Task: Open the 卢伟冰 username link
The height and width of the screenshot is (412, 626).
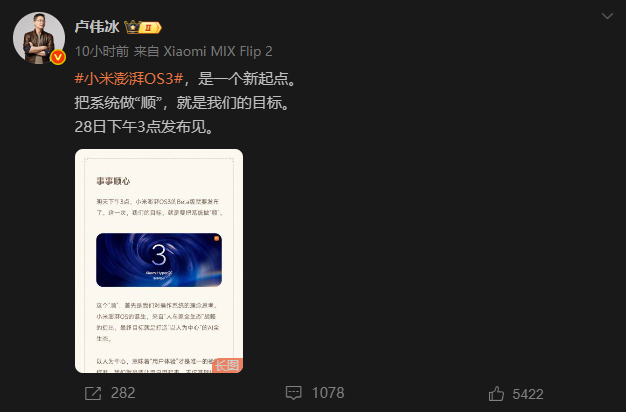Action: [97, 27]
